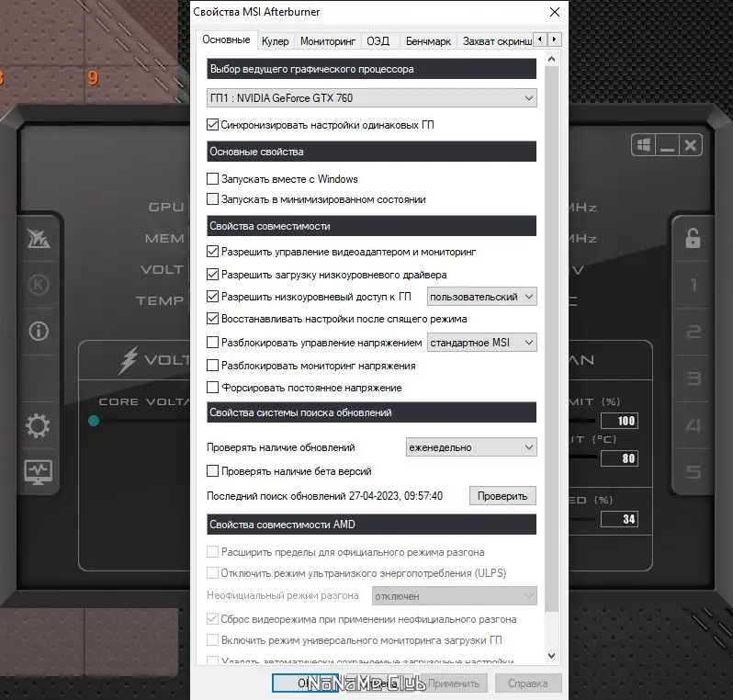This screenshot has width=733, height=700.
Task: Enable Разблокировать управление напряжением
Action: click(213, 343)
